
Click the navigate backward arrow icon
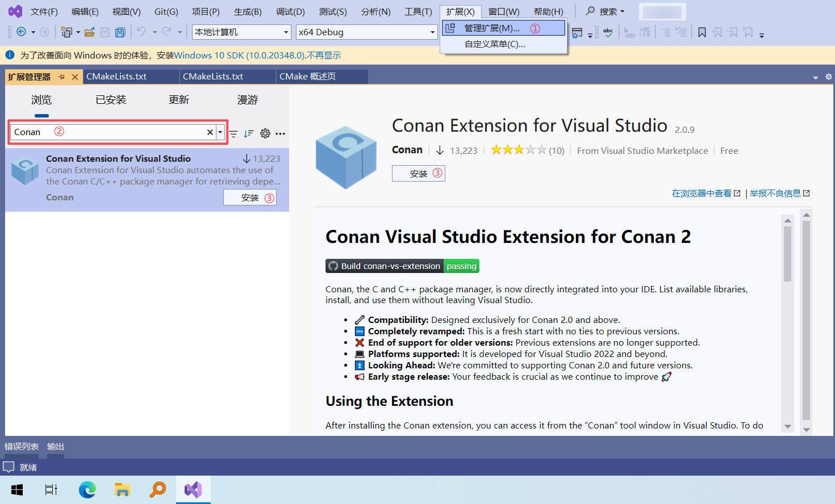(21, 32)
